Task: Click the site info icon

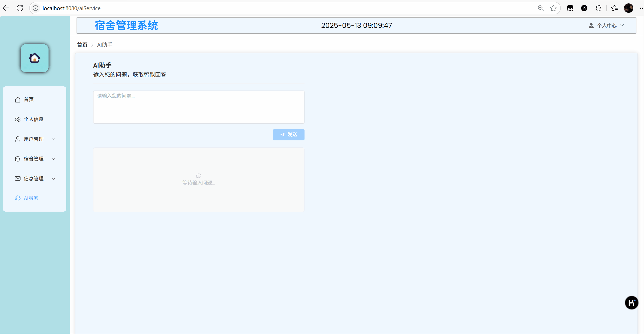Action: coord(36,8)
